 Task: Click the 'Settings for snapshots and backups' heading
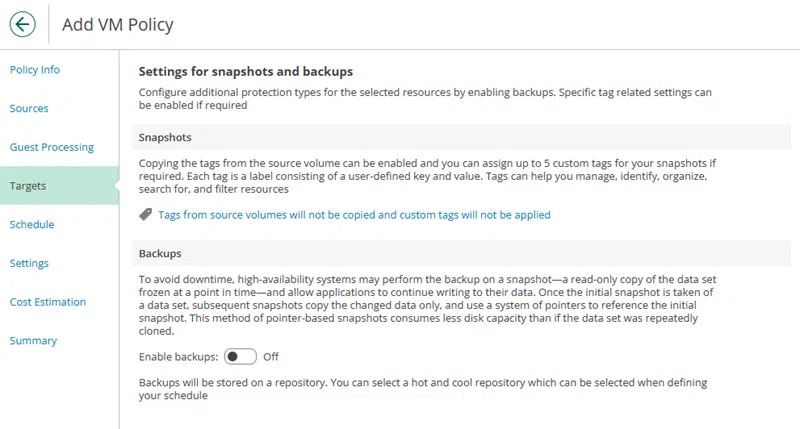pyautogui.click(x=246, y=72)
